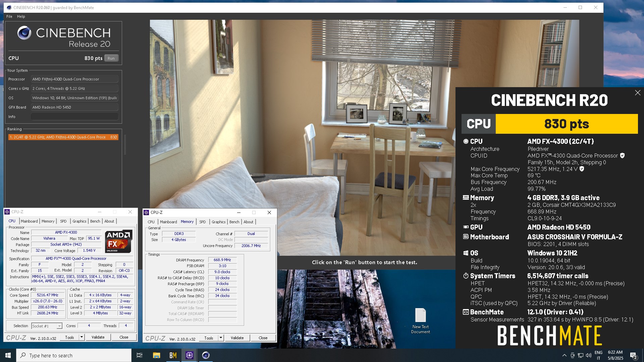Click the Memory section icon in BenchMate
Image resolution: width=644 pixels, height=362 pixels.
[466, 198]
